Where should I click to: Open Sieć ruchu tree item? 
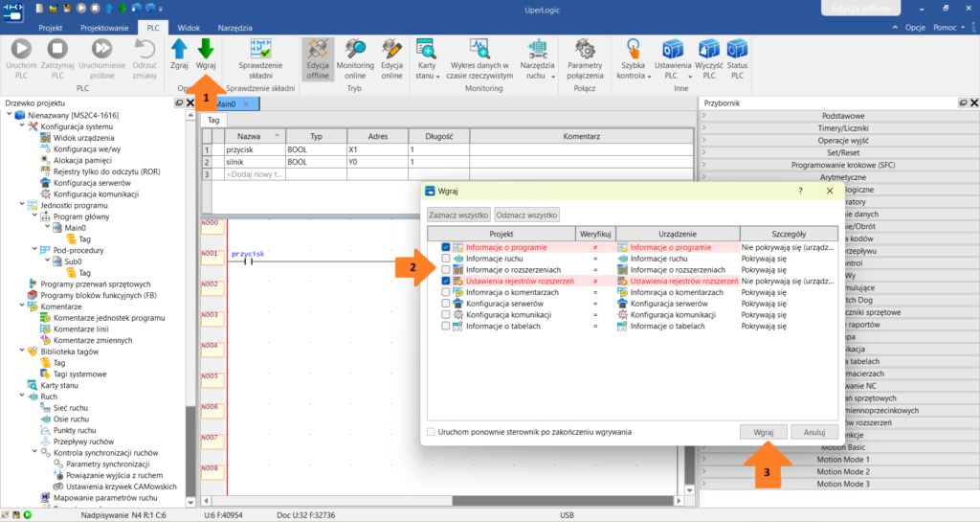(70, 408)
